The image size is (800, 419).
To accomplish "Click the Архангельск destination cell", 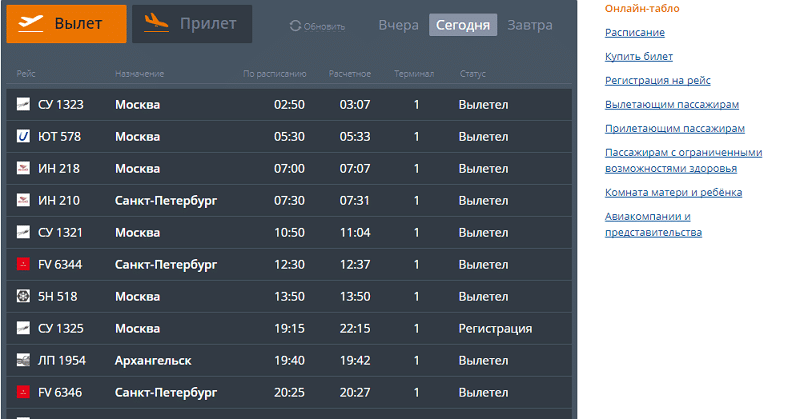I will point(153,360).
